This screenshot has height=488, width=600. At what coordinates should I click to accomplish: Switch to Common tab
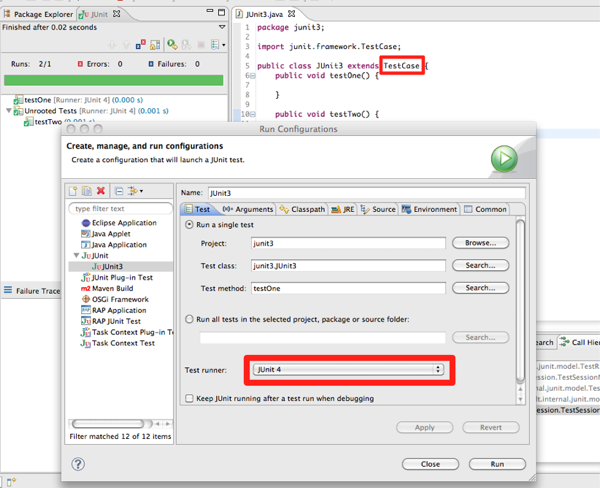click(485, 209)
